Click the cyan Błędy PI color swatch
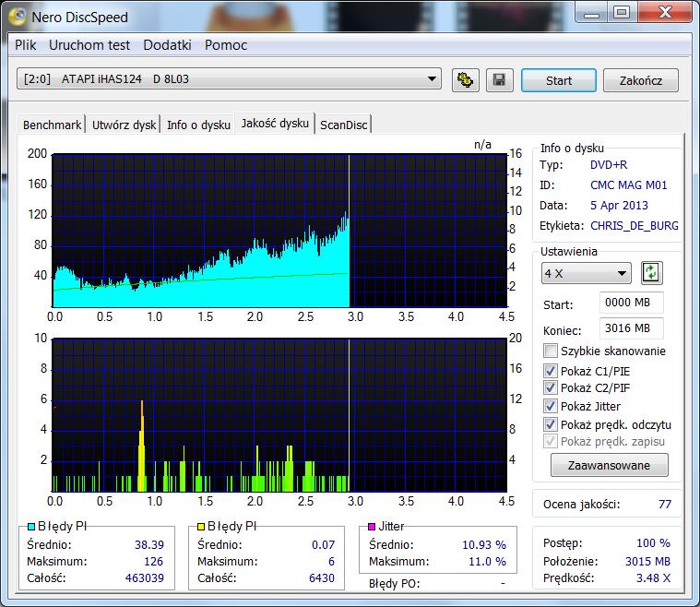Image resolution: width=700 pixels, height=607 pixels. pos(31,527)
